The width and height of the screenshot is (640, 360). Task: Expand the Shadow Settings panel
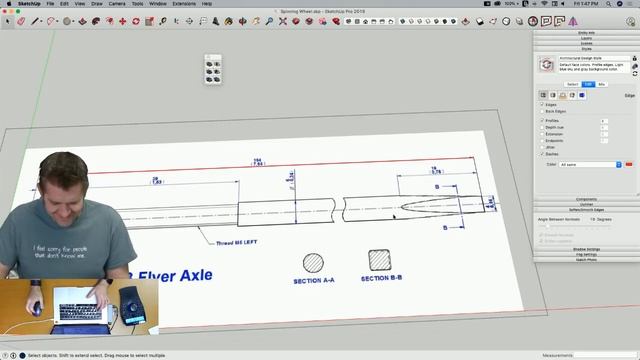click(x=586, y=249)
